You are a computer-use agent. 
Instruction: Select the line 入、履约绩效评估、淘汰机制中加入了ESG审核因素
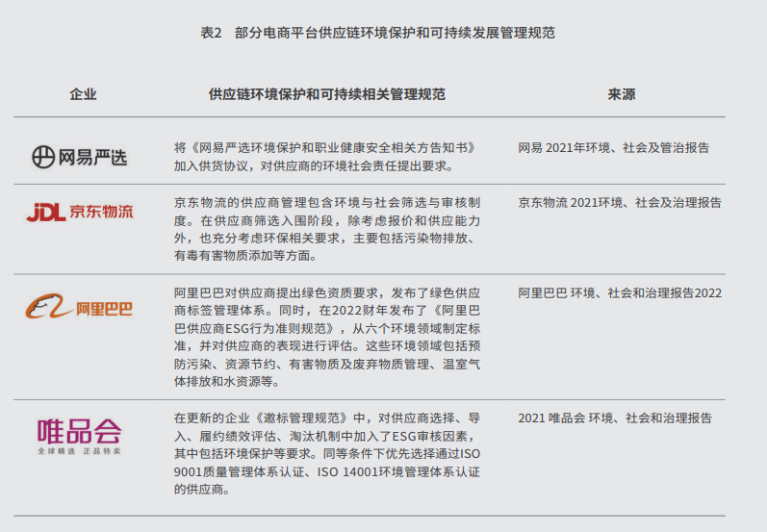pyautogui.click(x=327, y=436)
